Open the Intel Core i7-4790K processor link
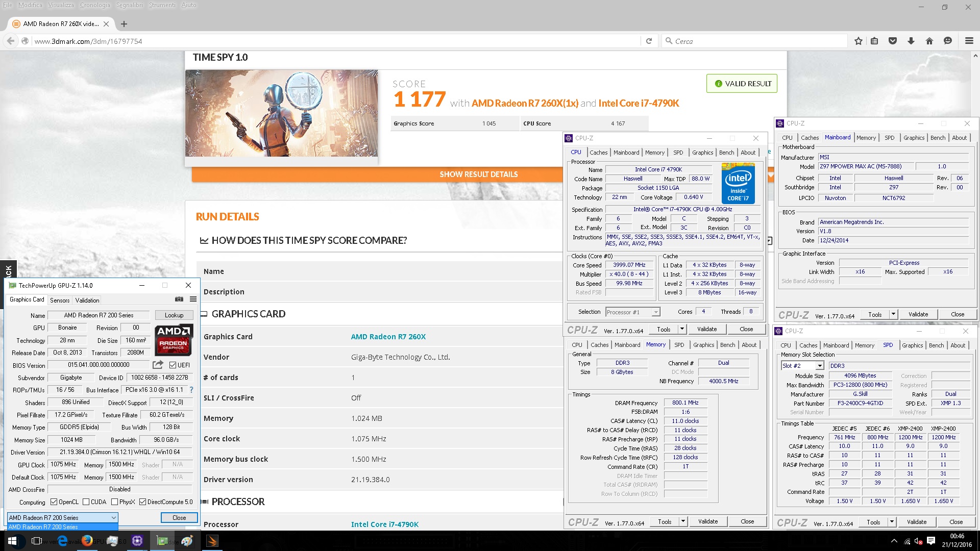980x551 pixels. pyautogui.click(x=385, y=524)
